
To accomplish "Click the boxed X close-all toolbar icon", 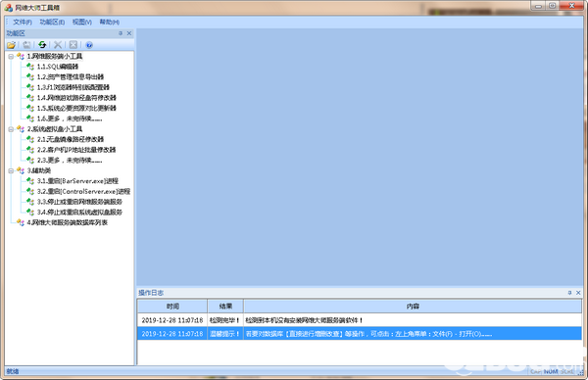I will click(x=73, y=45).
